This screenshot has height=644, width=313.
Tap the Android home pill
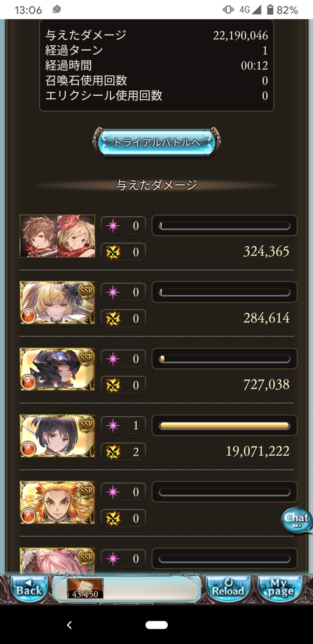point(156,625)
